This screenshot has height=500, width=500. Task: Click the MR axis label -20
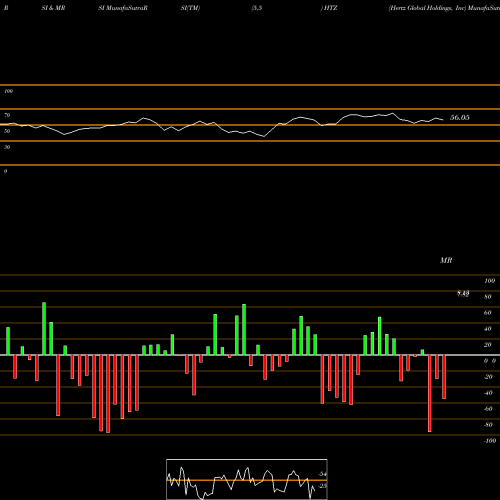coord(488,377)
